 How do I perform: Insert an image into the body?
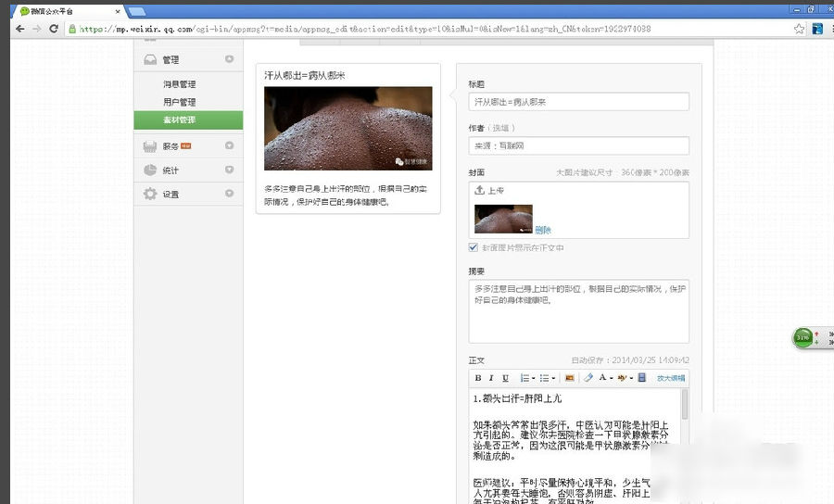coord(570,378)
